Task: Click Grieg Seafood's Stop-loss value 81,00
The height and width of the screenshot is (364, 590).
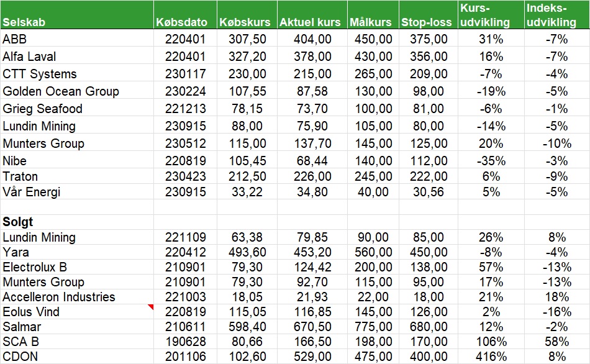Action: (x=428, y=109)
